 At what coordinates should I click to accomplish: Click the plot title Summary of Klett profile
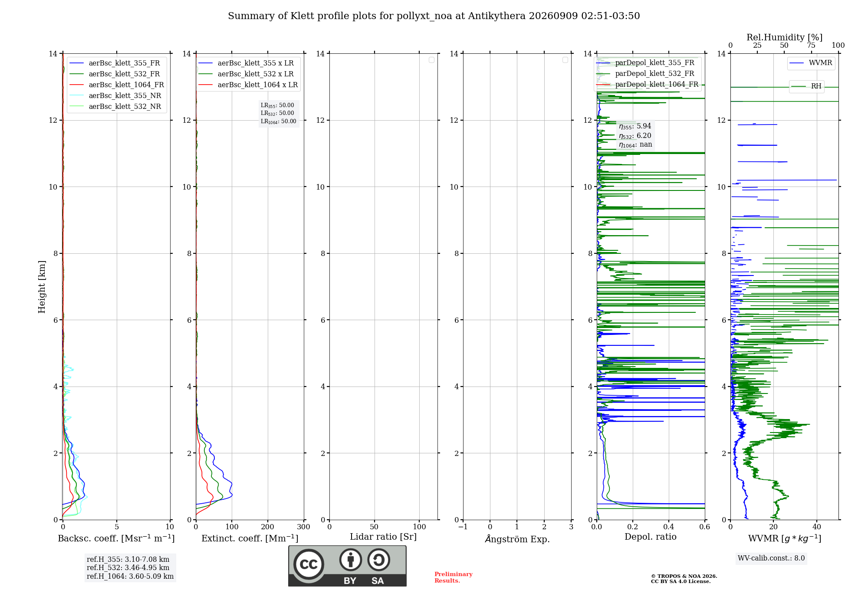click(x=434, y=16)
